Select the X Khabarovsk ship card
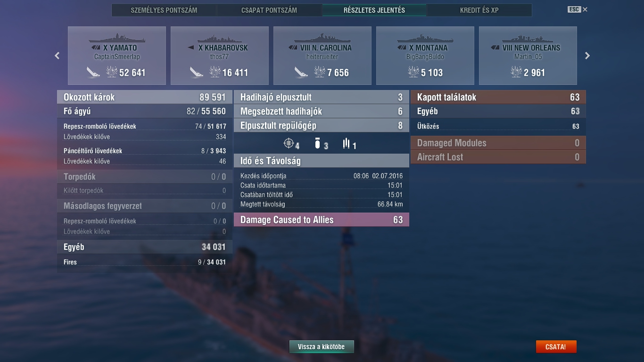Viewport: 644px width, 362px height. 220,56
